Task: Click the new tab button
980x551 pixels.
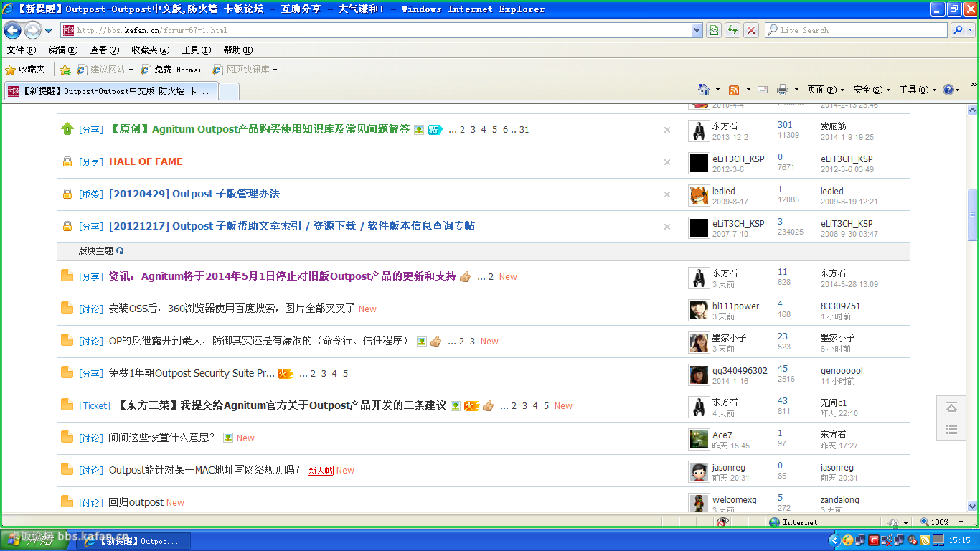Action: click(x=228, y=91)
